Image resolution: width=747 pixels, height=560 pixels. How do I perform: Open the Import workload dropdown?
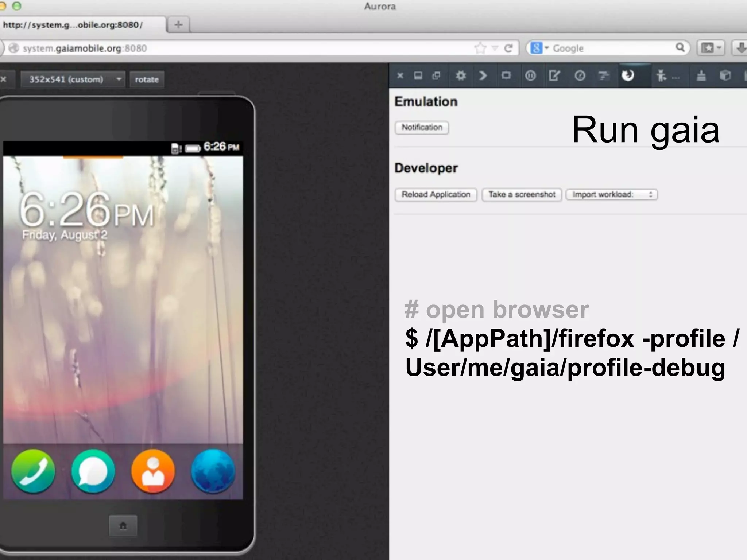coord(612,194)
